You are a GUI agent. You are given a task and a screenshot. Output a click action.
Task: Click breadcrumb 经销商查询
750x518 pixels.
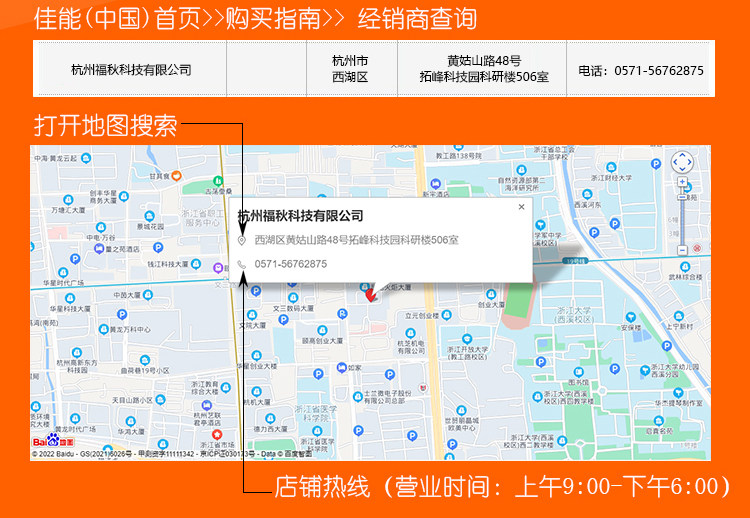coord(417,19)
